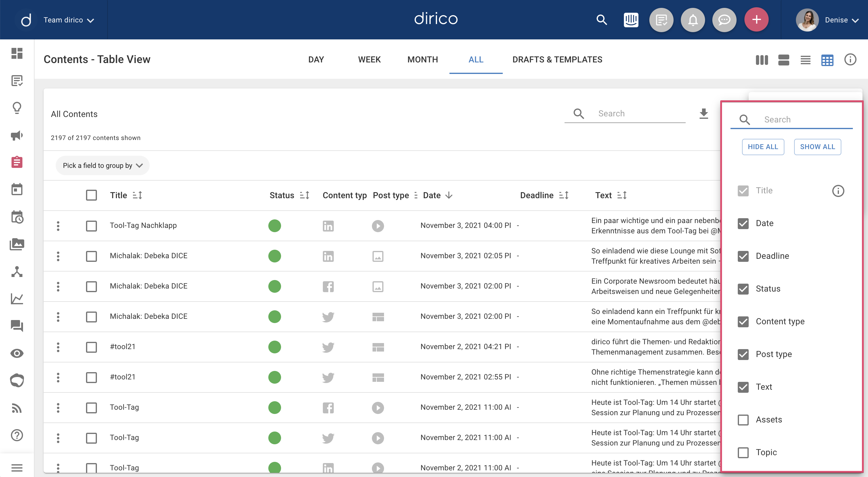Open the contents clipboard icon in sidebar
Viewport: 868px width, 477px height.
click(17, 162)
